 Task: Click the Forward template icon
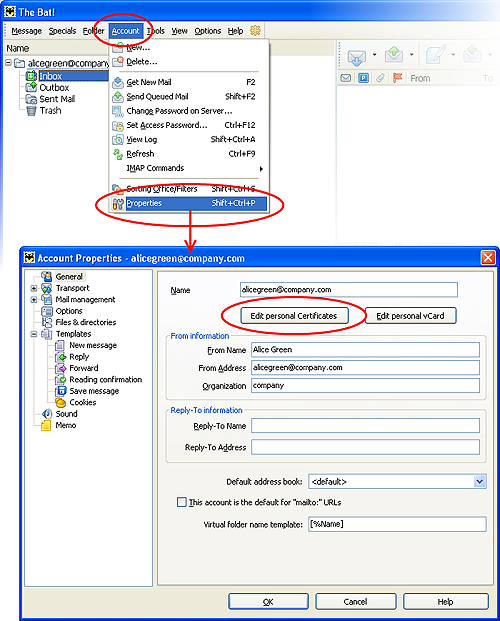tap(61, 368)
